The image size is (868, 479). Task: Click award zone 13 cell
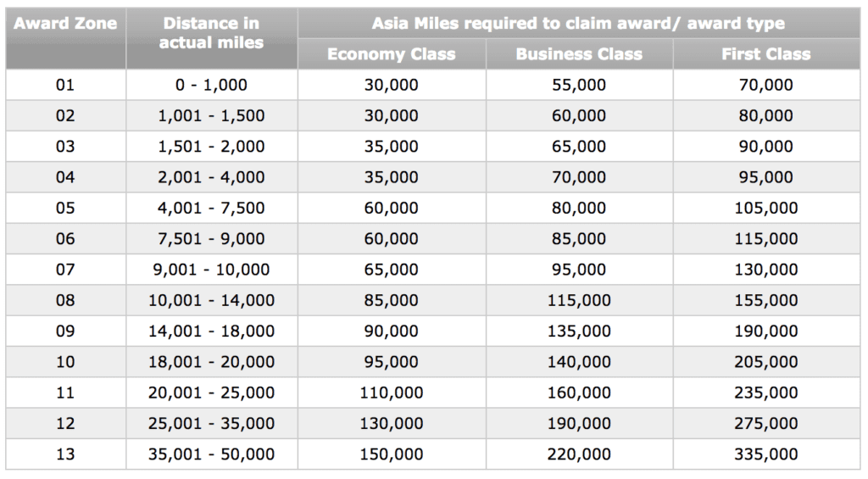[65, 454]
